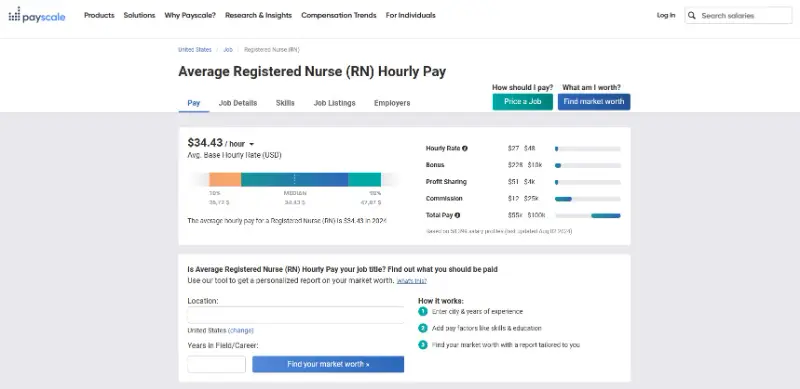Screen dimensions: 800x389
Task: Click the Profit Sharing row label
Action: coord(446,182)
